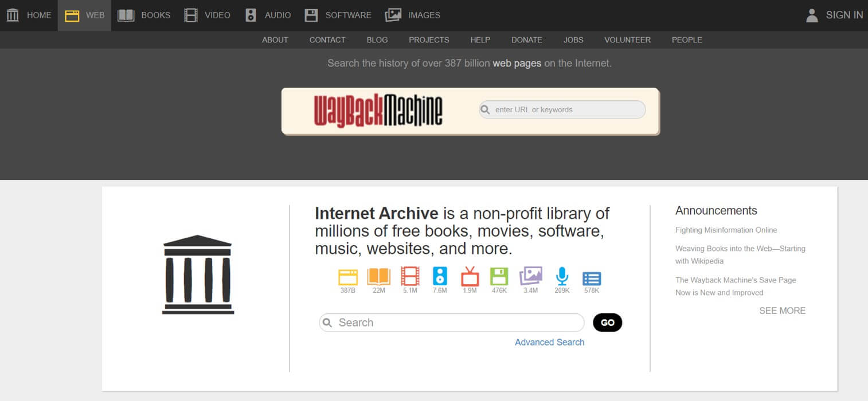Click the SIGN IN text link

(x=844, y=15)
